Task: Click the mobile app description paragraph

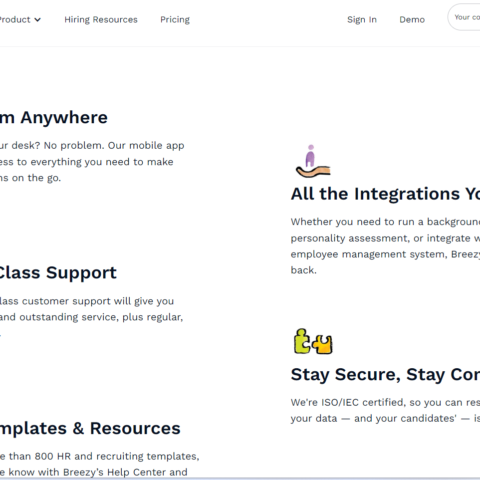Action: tap(92, 162)
